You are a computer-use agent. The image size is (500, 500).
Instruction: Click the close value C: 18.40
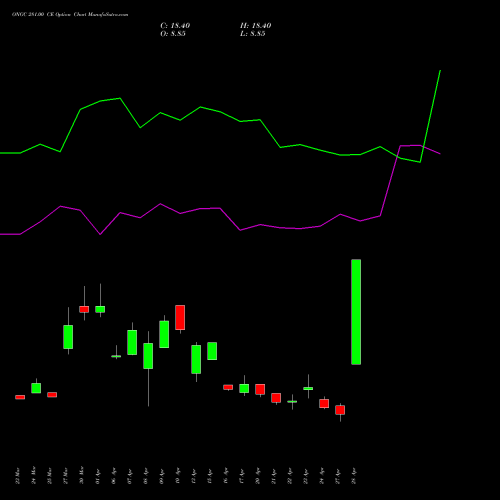[x=175, y=26]
